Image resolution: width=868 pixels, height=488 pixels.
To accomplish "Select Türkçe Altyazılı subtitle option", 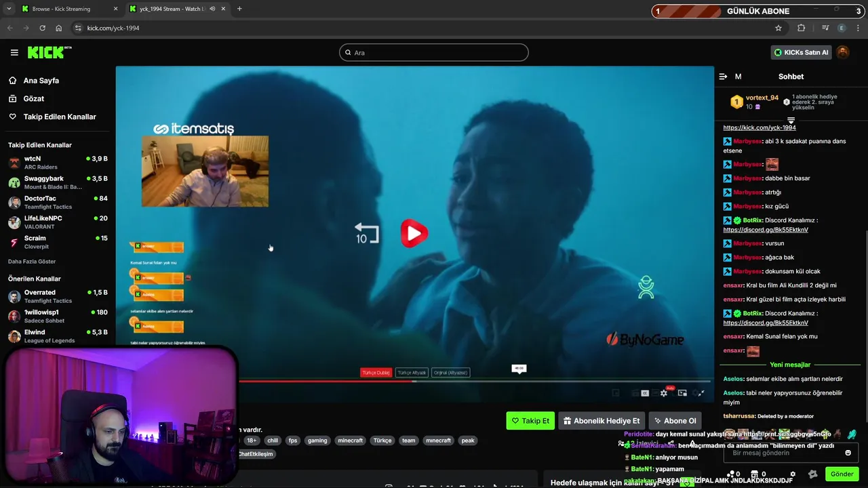I will pyautogui.click(x=412, y=372).
